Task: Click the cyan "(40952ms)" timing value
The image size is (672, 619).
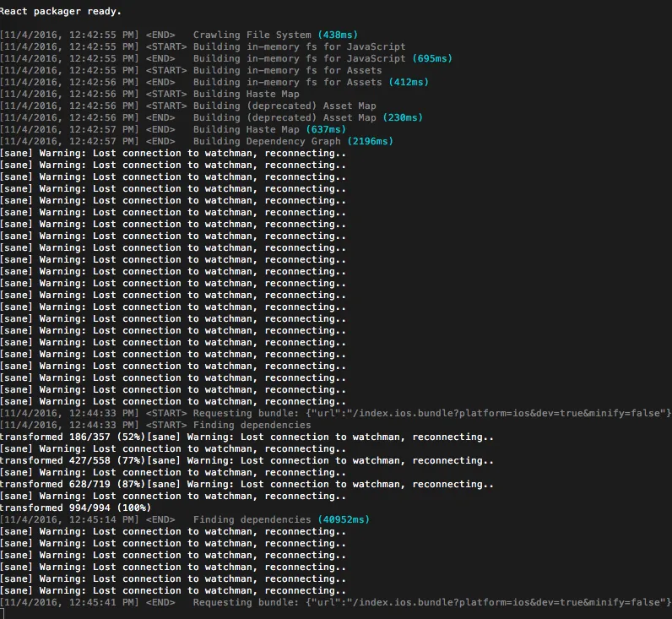Action: click(x=344, y=519)
